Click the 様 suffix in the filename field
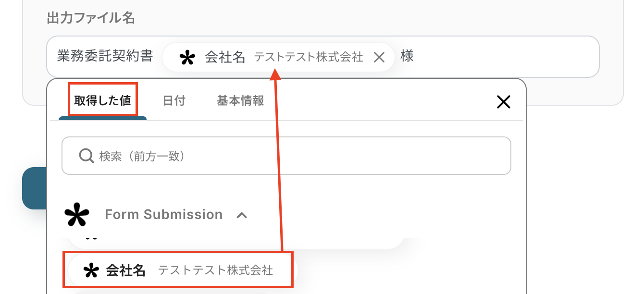This screenshot has height=294, width=644. (407, 57)
